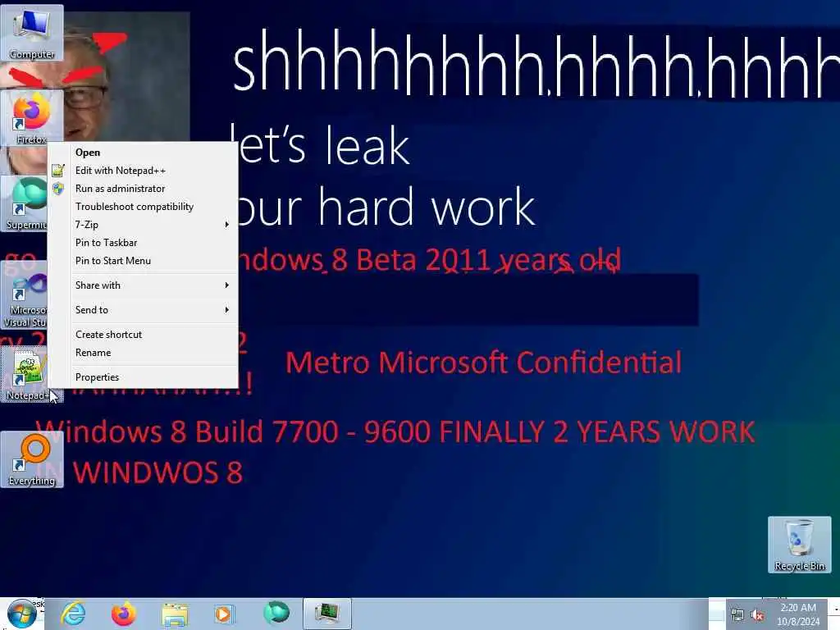840x630 pixels.
Task: Select the Firefox desktop shortcut
Action: (x=32, y=118)
